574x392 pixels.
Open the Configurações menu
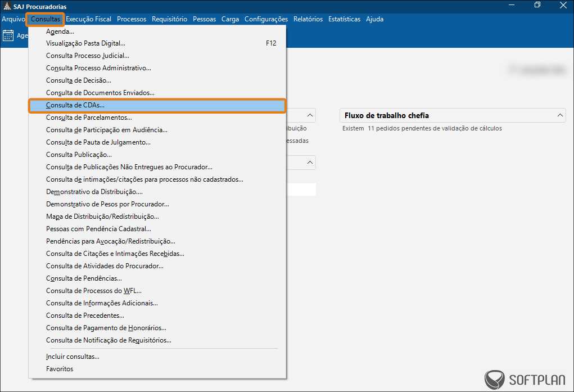(x=266, y=19)
